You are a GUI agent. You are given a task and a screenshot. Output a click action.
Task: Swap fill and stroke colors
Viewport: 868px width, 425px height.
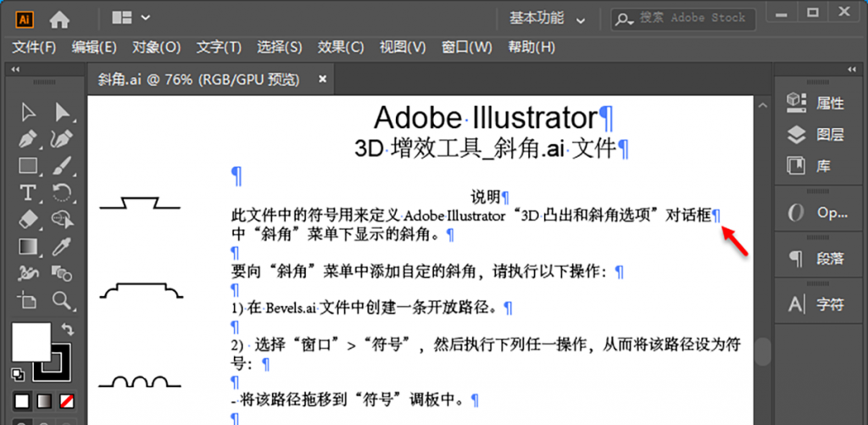tap(68, 328)
